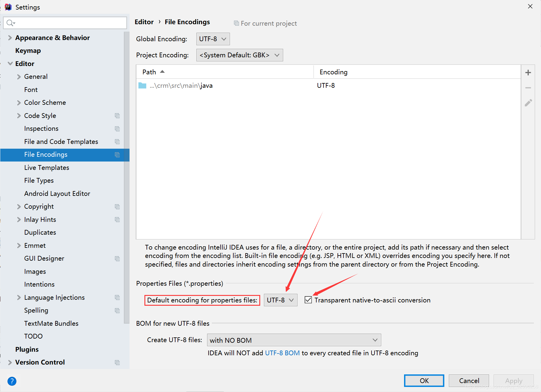
Task: Click the For current project icon
Action: click(x=236, y=23)
